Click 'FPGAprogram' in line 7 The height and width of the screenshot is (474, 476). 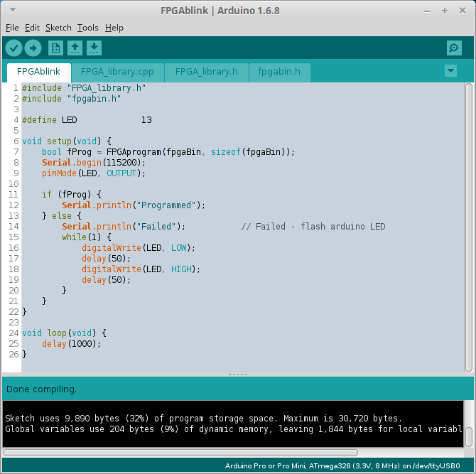coord(134,152)
